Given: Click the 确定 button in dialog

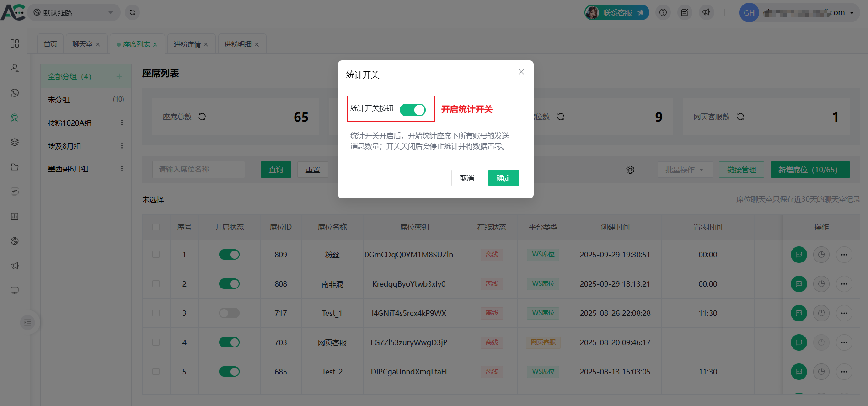Looking at the screenshot, I should [x=504, y=178].
